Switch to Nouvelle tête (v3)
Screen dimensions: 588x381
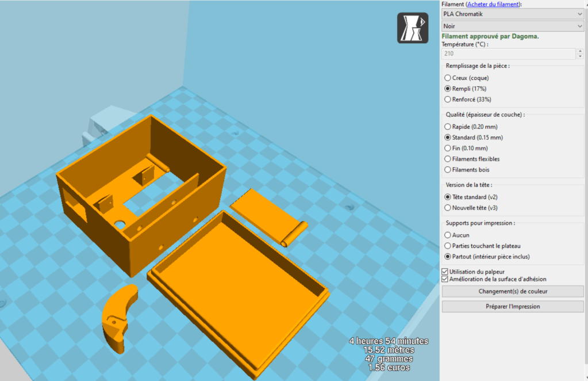coord(448,208)
